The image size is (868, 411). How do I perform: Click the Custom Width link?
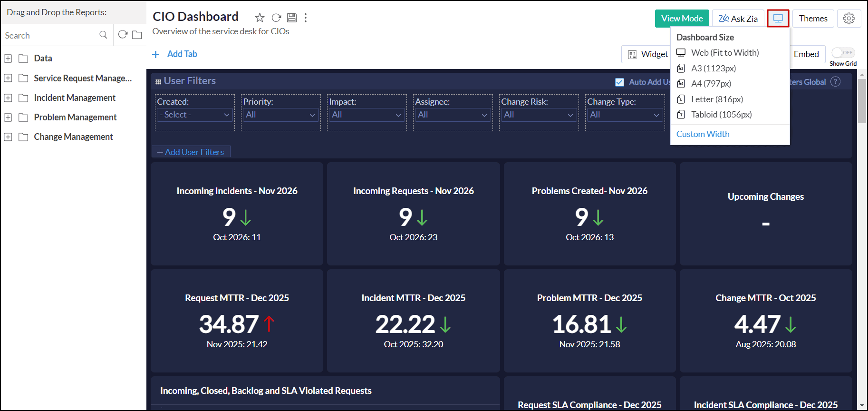(703, 134)
